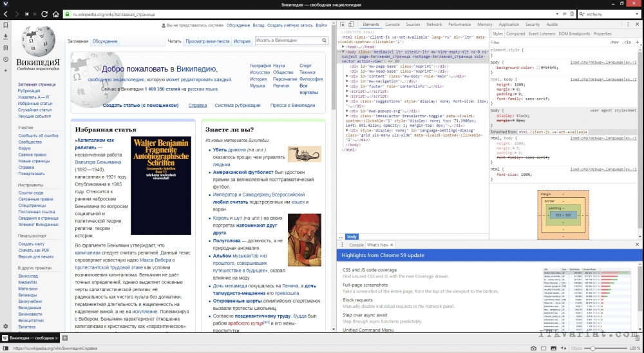This screenshot has height=353, width=644.
Task: Click the rewind history button
Action: [x=26, y=14]
